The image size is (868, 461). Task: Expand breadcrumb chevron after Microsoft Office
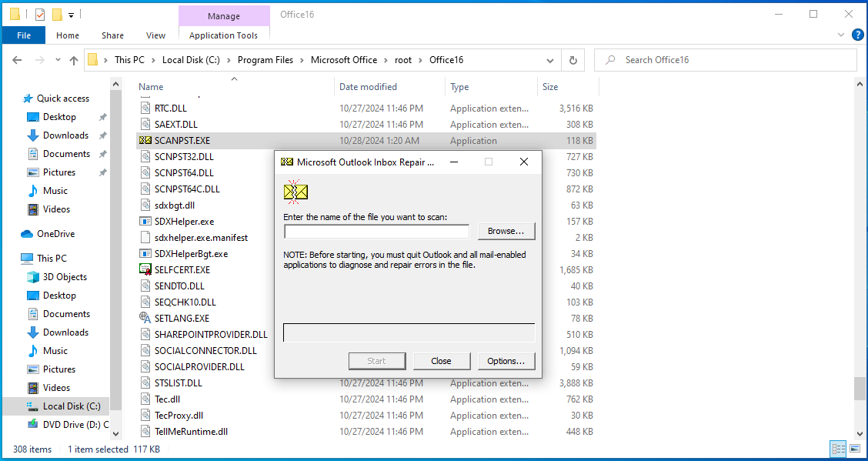[x=386, y=60]
